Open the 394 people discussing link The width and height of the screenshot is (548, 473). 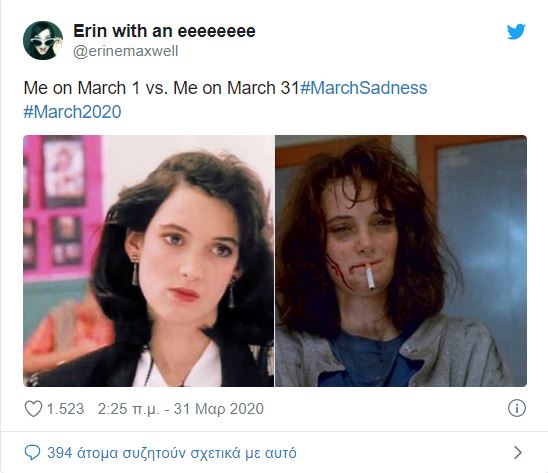(172, 453)
